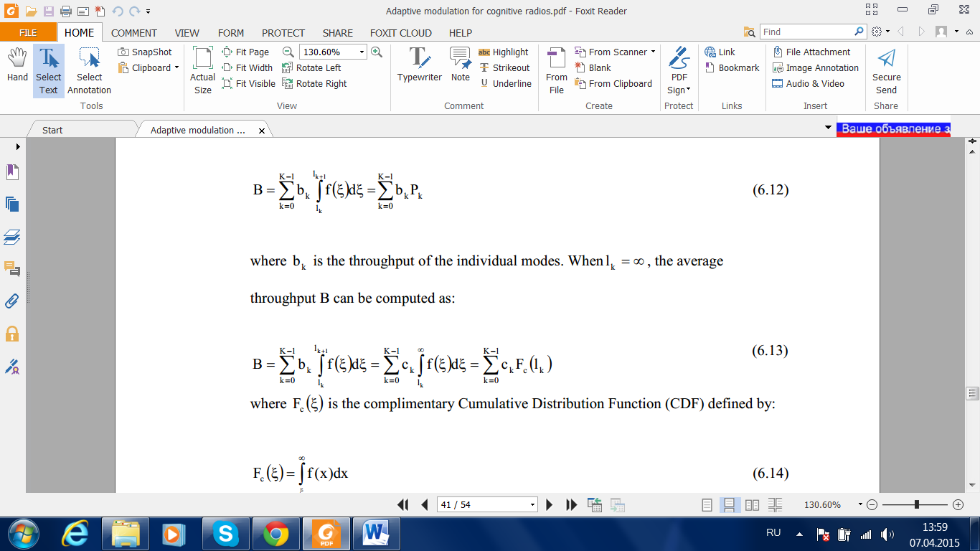The width and height of the screenshot is (980, 551).
Task: Enable facing pages view mode
Action: 752,505
